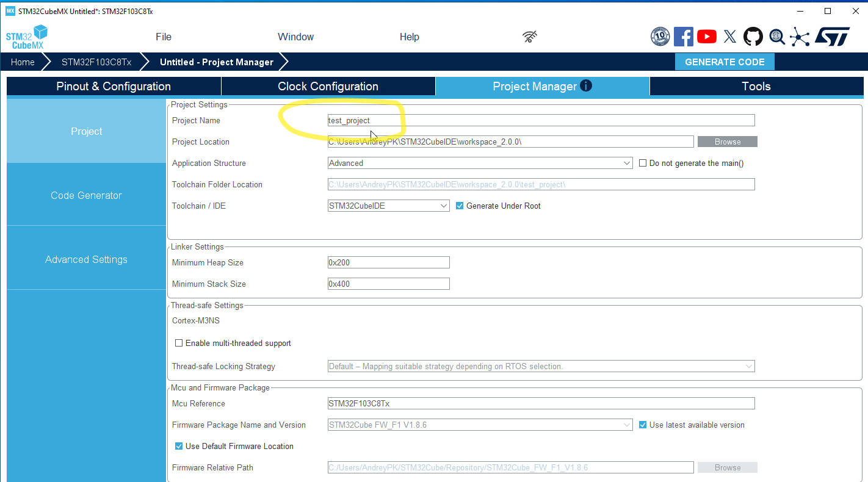868x482 pixels.
Task: Switch to Clock Configuration tab
Action: 328,86
